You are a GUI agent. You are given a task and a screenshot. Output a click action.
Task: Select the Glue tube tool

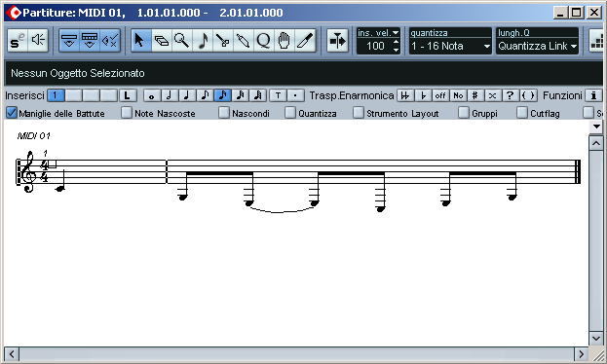(x=244, y=40)
